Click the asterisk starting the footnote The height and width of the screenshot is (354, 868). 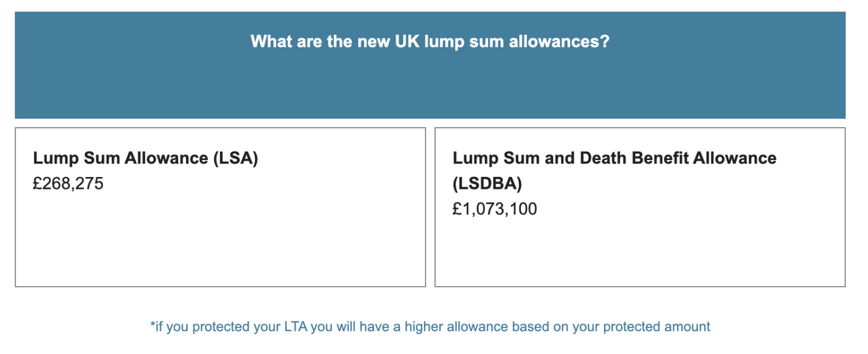tap(152, 326)
